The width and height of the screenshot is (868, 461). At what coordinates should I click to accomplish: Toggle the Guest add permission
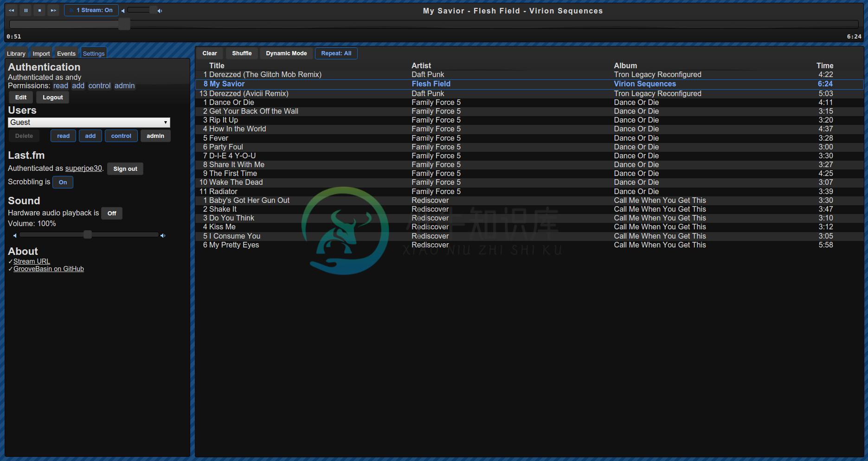(90, 136)
